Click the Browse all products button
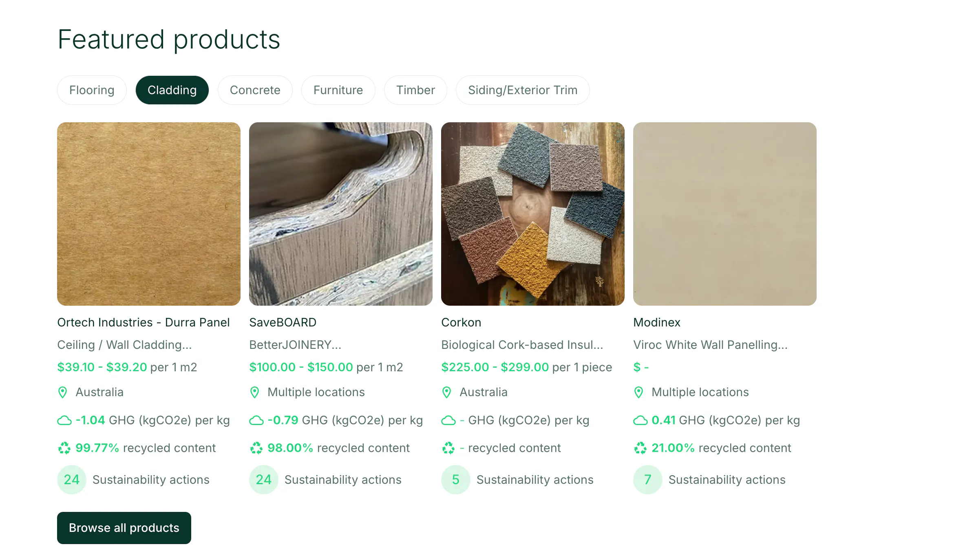This screenshot has height=560, width=963. [x=124, y=528]
